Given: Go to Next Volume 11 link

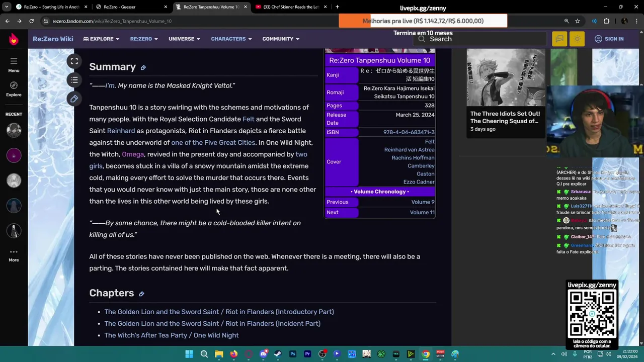Looking at the screenshot, I should (422, 213).
